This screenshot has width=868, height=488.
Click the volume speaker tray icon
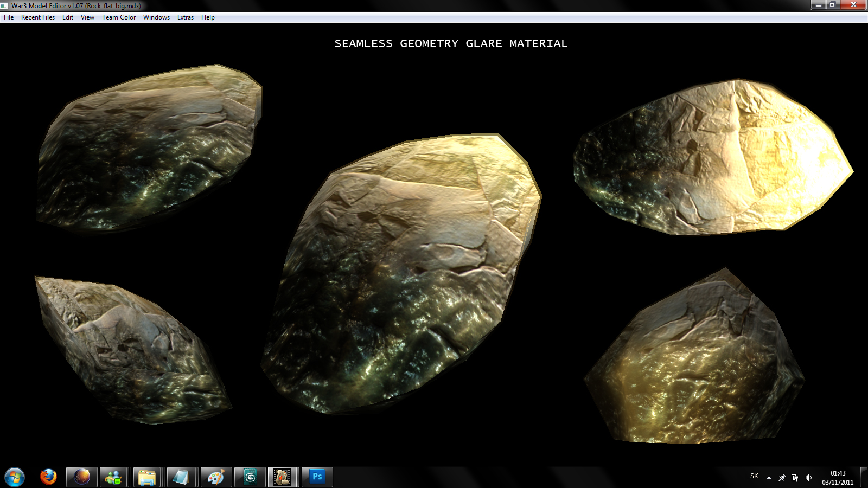pos(808,478)
